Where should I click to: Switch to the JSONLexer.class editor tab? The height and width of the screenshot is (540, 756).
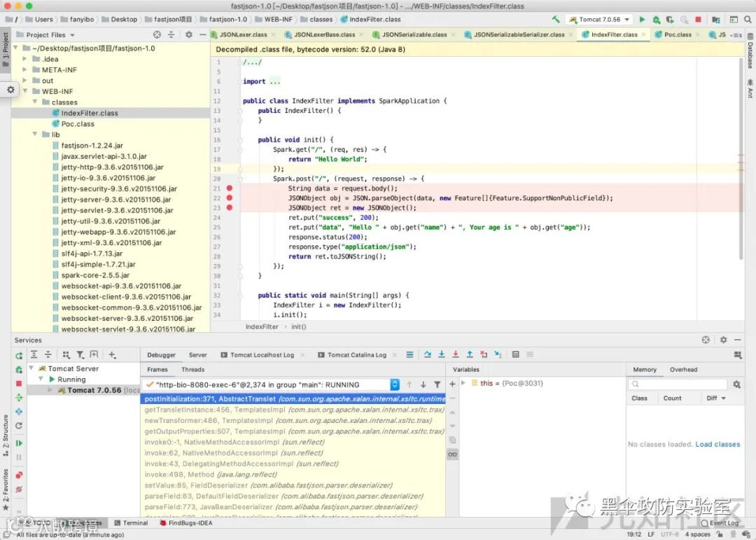click(x=243, y=35)
